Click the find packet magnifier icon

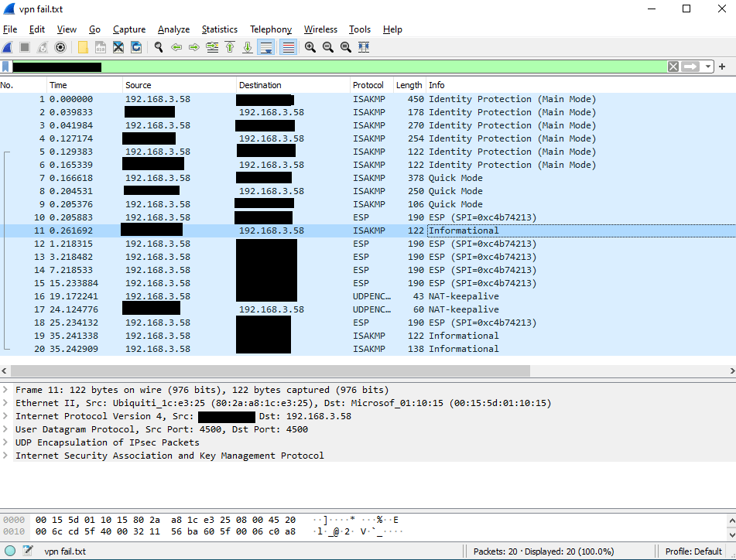coord(159,47)
